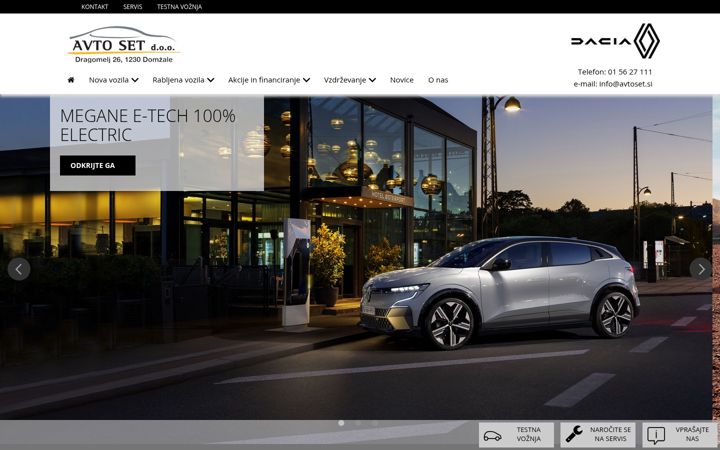Open the Vzdrževanje dropdown menu
Viewport: 720px width, 450px height.
(349, 80)
